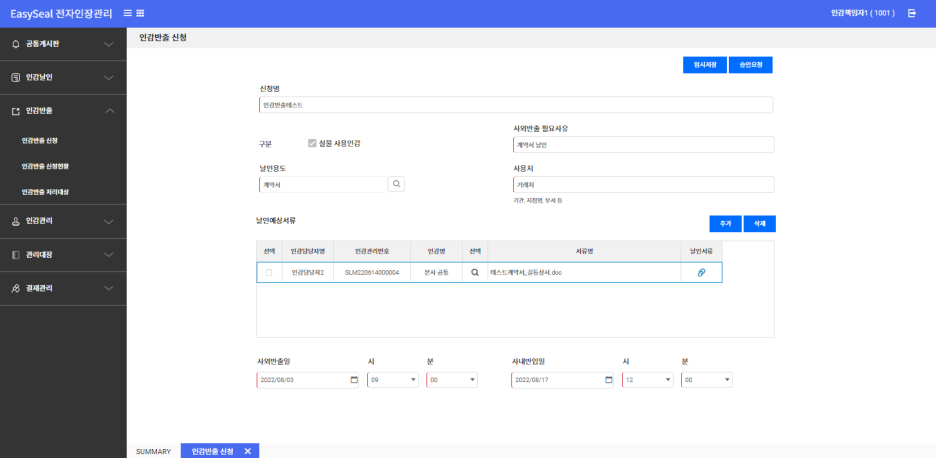
Task: Click the 본사 공동 table cell
Action: click(x=436, y=272)
